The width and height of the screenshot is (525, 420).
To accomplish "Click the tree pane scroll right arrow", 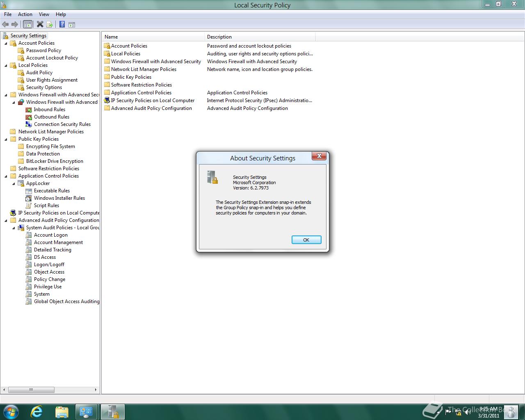I will (96, 390).
